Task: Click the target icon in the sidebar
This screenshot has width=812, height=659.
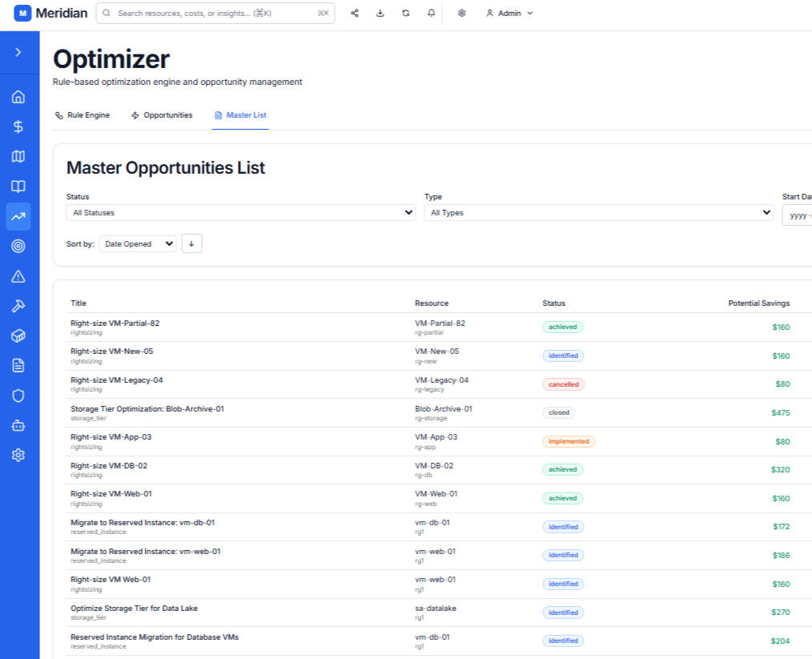Action: tap(18, 246)
